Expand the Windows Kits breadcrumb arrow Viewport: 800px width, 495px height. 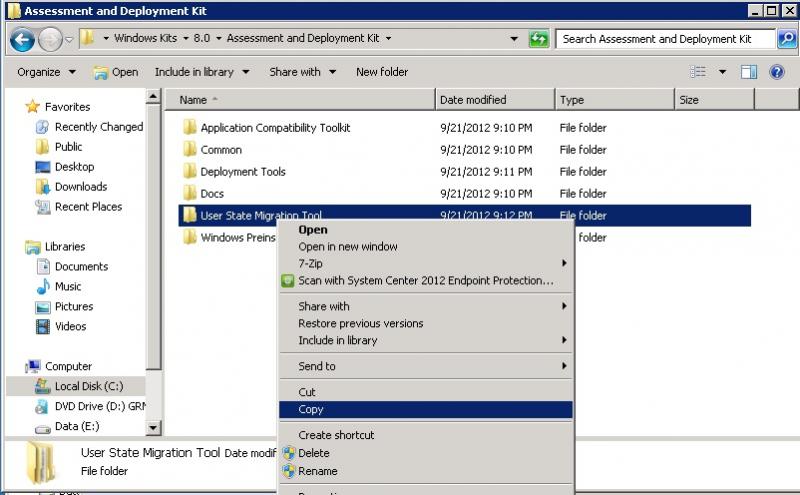[186, 38]
